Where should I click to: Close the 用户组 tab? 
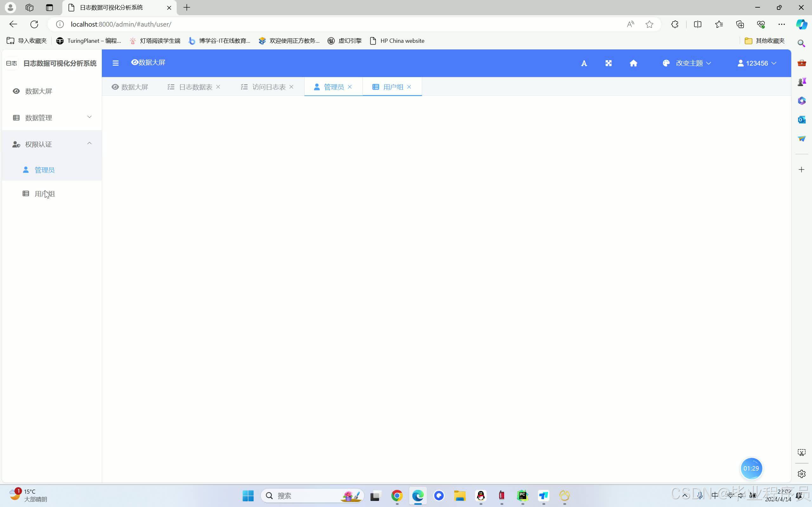409,87
